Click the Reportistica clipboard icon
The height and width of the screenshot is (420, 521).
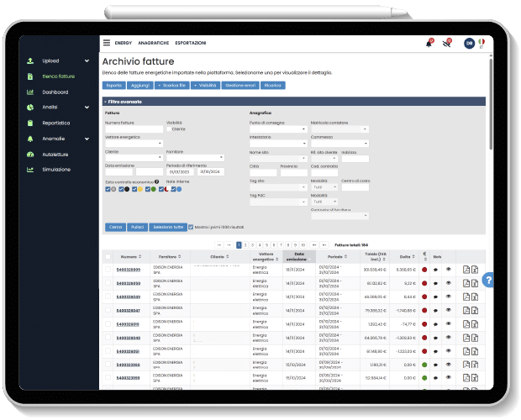coord(30,123)
